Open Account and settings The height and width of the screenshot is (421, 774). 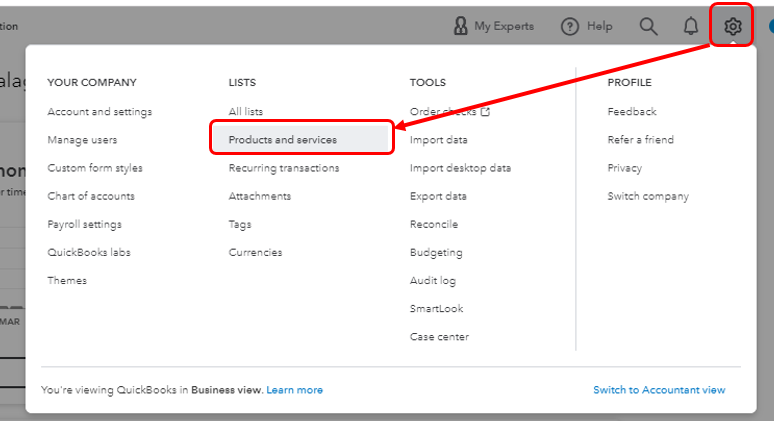coord(99,112)
